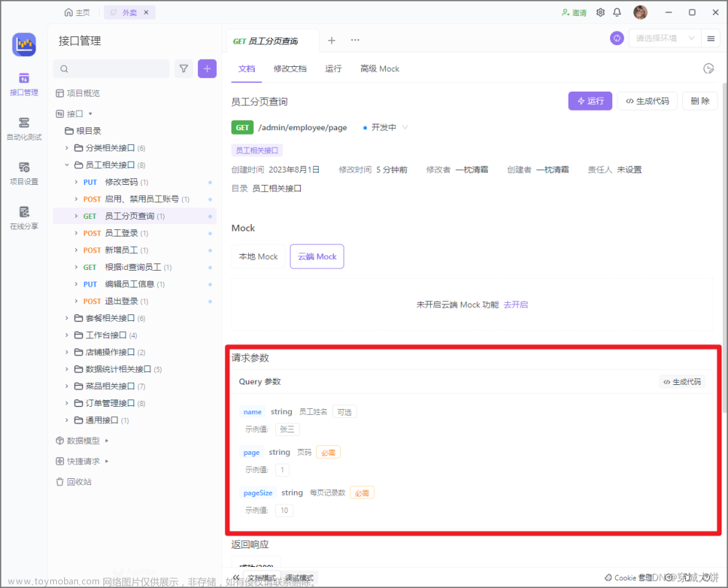The image size is (728, 588).
Task: Open the 自动化测试 sidebar section
Action: (24, 129)
